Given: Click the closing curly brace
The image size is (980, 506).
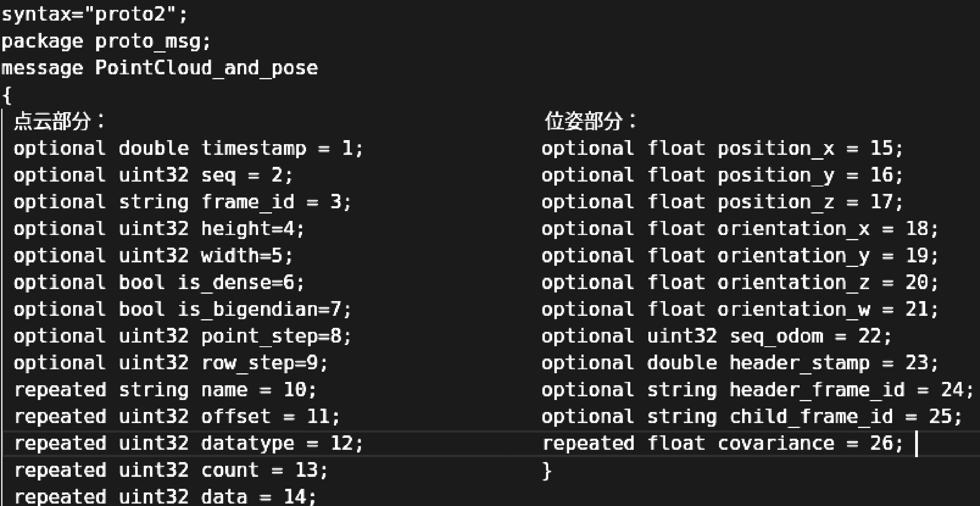Looking at the screenshot, I should [x=546, y=471].
